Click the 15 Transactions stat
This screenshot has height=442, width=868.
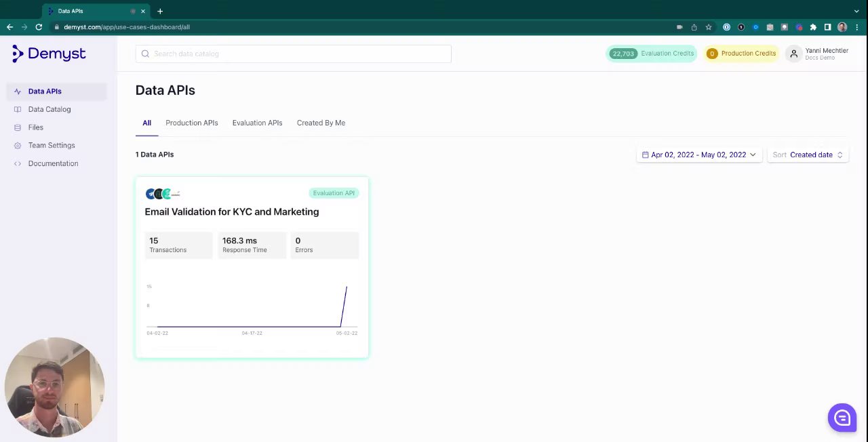tap(178, 245)
